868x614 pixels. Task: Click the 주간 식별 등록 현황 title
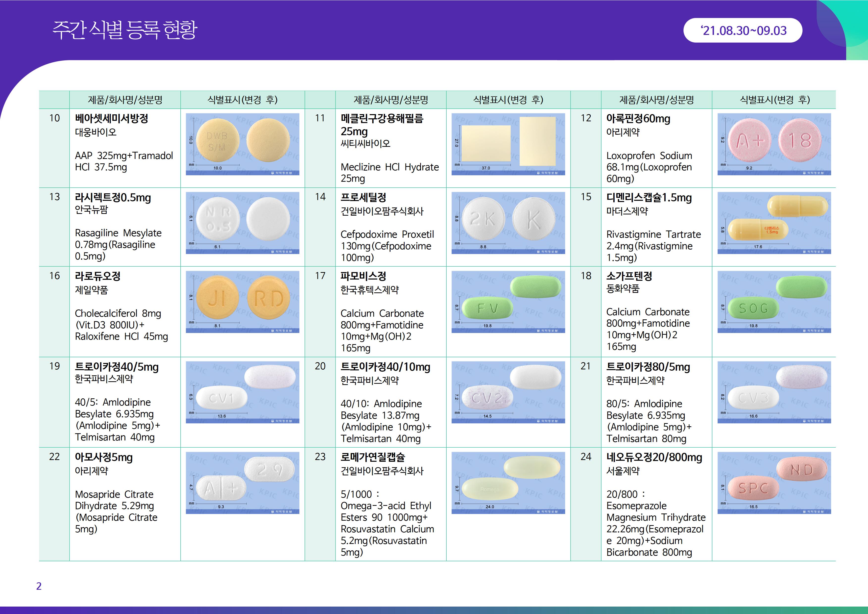click(x=125, y=29)
